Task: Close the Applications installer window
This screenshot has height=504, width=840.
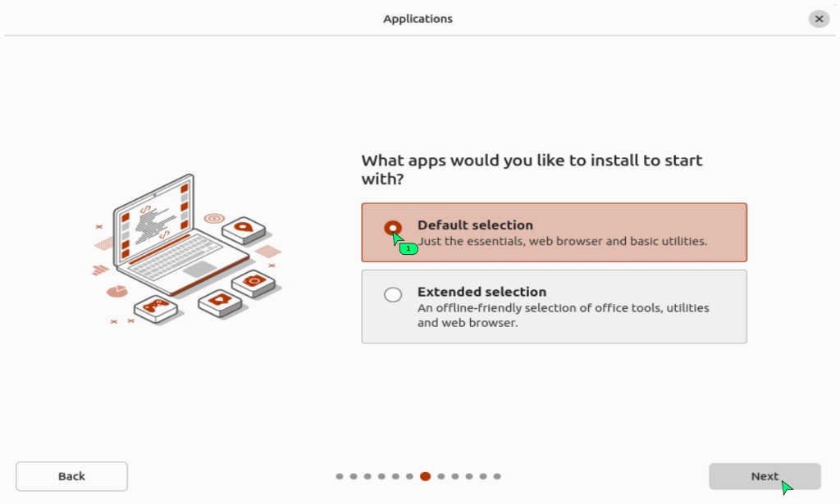Action: point(819,18)
